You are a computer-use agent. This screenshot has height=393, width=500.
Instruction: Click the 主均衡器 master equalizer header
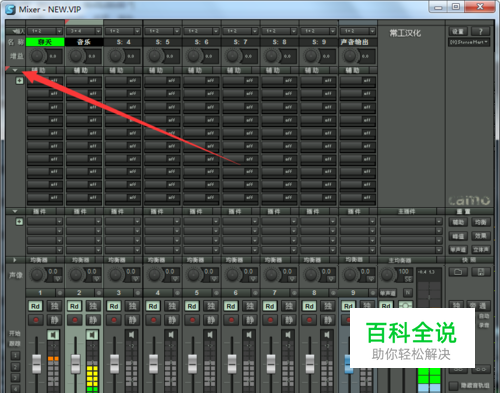pyautogui.click(x=400, y=260)
